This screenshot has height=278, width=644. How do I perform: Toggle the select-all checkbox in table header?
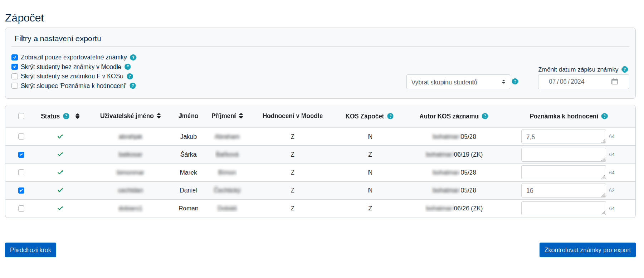coord(21,116)
